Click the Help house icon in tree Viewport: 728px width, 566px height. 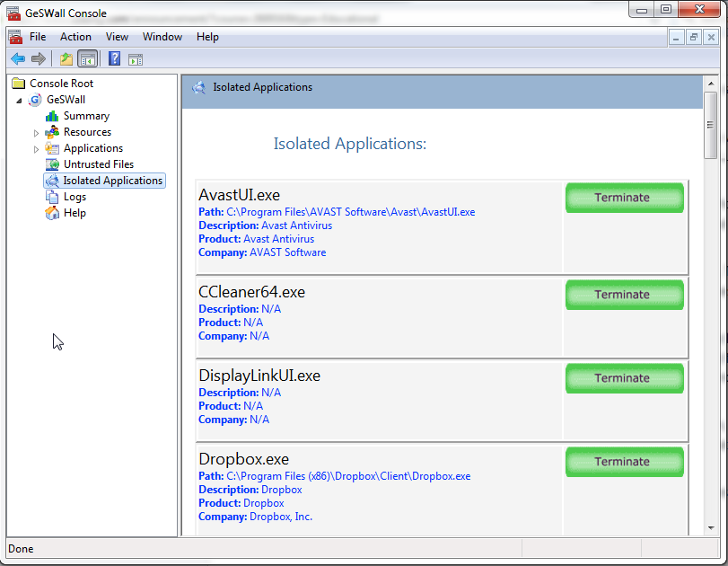pos(52,213)
